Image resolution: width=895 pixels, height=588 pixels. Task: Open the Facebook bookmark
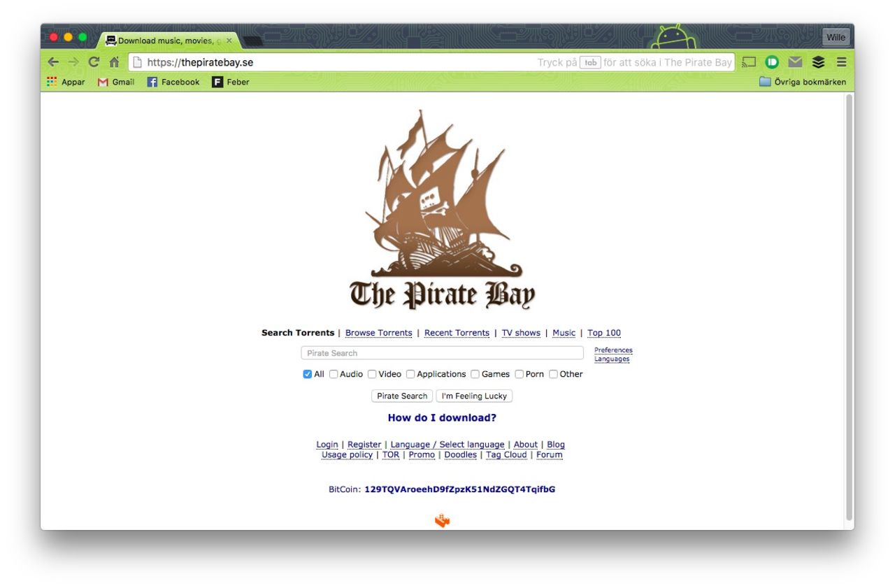tap(173, 82)
